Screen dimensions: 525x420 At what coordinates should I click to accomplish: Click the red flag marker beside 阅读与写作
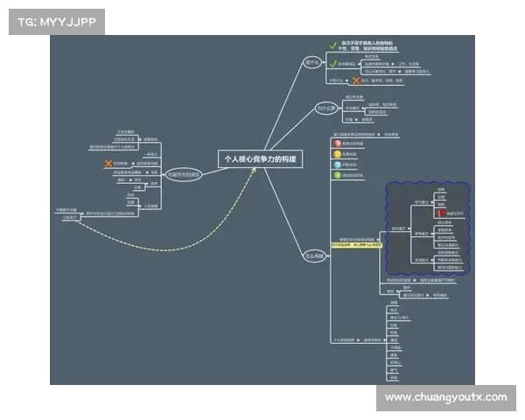(x=441, y=213)
